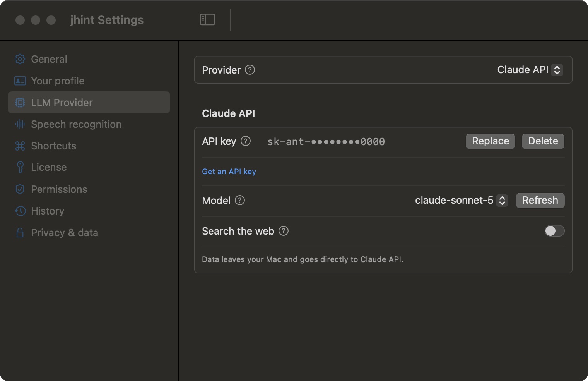This screenshot has height=381, width=588.
Task: Click the LLM Provider chip icon
Action: coord(20,103)
